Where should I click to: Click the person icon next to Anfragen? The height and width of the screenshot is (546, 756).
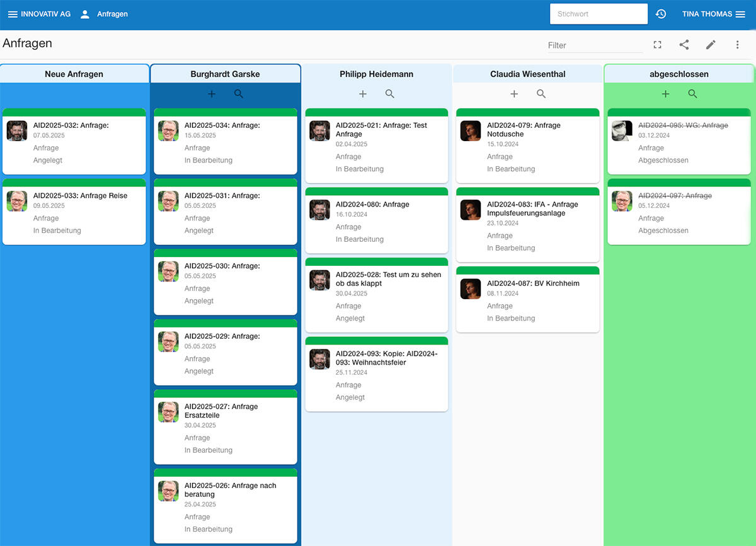coord(84,13)
